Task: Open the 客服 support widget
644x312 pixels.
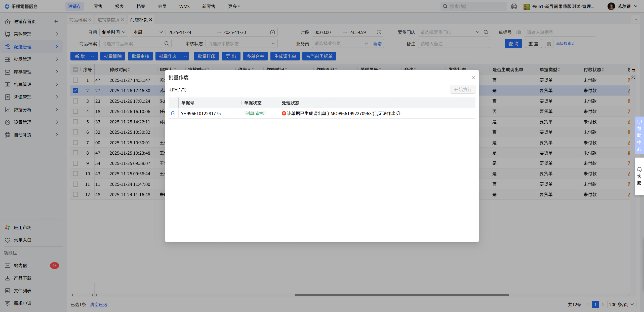Action: tap(639, 176)
